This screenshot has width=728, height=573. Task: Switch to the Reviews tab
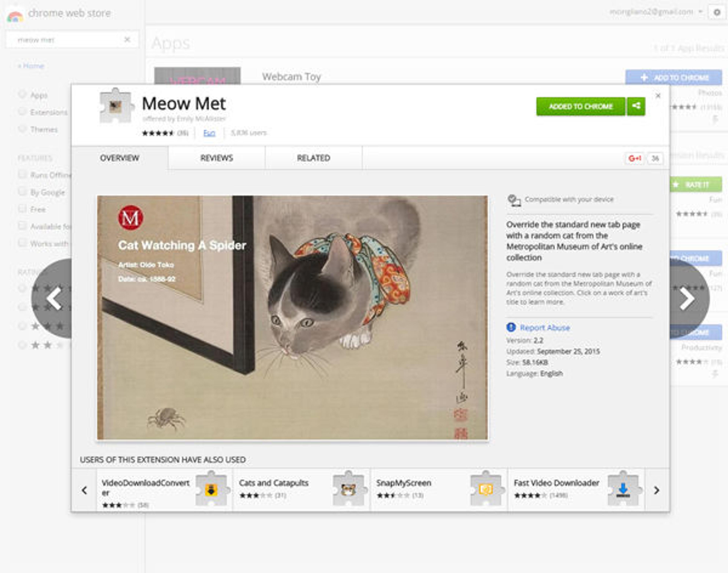[216, 158]
